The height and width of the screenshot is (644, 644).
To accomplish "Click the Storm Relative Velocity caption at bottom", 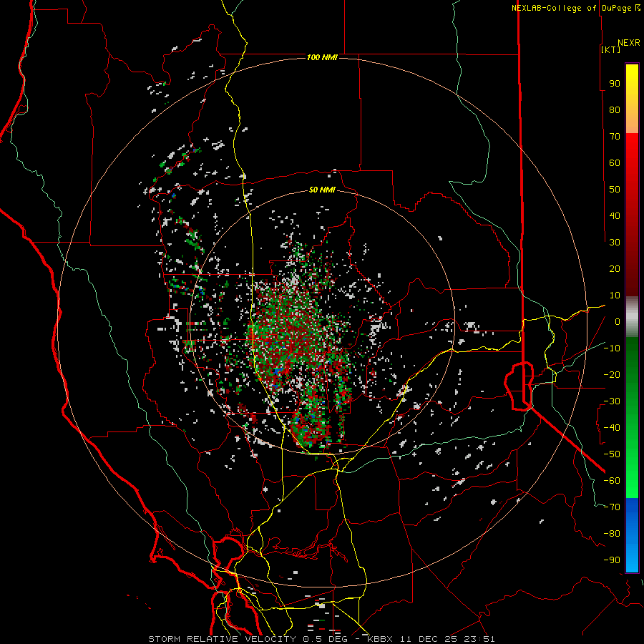I will (321, 639).
